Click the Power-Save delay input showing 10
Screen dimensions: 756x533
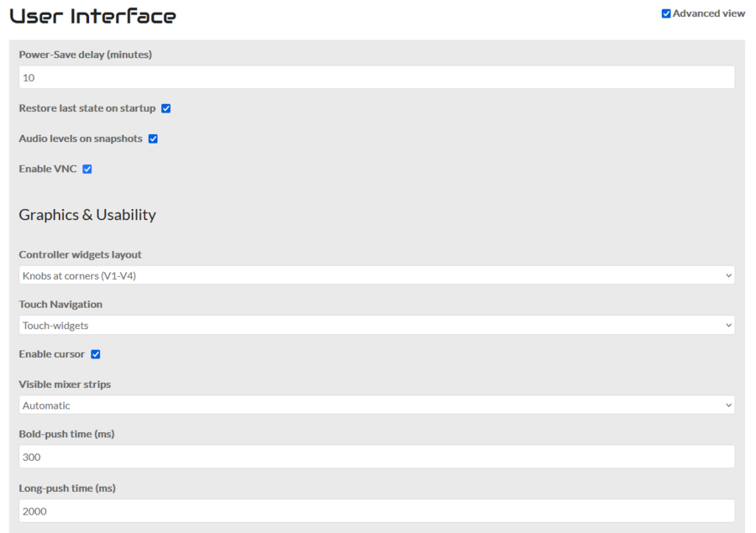click(x=376, y=77)
